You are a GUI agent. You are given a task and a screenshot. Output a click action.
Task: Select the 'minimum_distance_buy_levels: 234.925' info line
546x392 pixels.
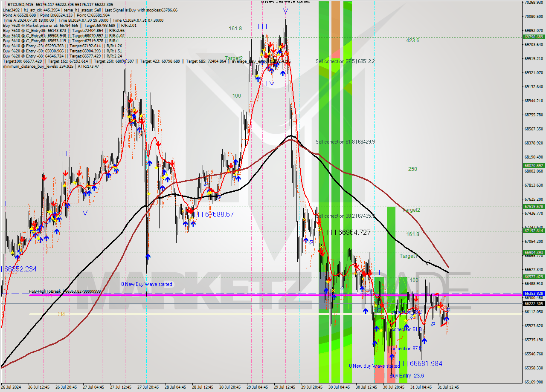point(51,66)
